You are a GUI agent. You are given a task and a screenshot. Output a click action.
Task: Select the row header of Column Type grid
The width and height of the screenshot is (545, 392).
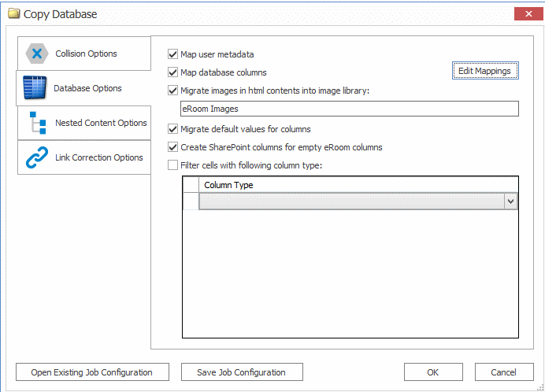(x=191, y=202)
